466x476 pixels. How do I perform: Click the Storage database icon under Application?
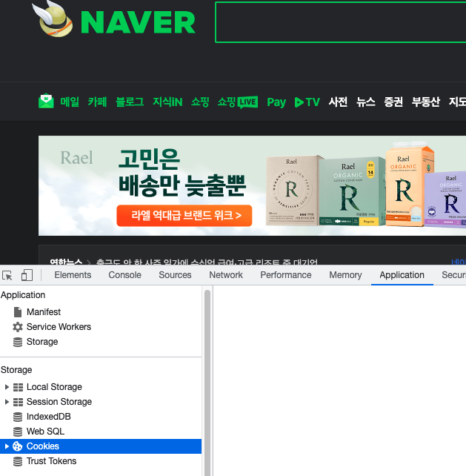click(18, 342)
